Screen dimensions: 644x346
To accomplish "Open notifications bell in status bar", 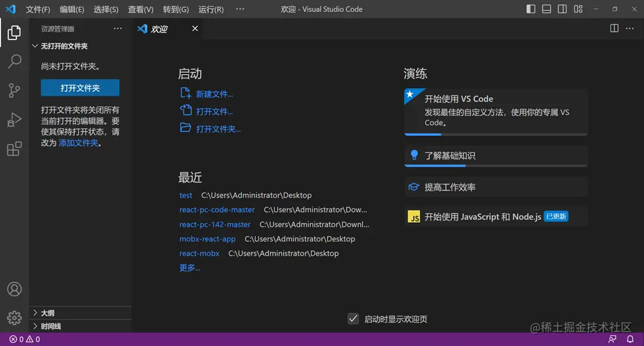I will (x=630, y=339).
